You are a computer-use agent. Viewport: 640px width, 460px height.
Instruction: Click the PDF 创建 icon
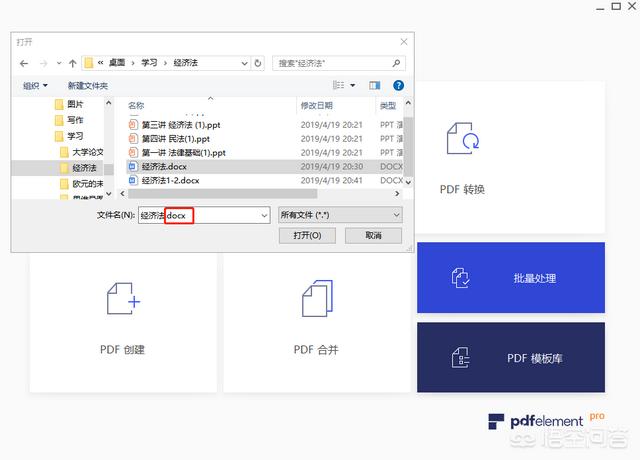click(123, 299)
